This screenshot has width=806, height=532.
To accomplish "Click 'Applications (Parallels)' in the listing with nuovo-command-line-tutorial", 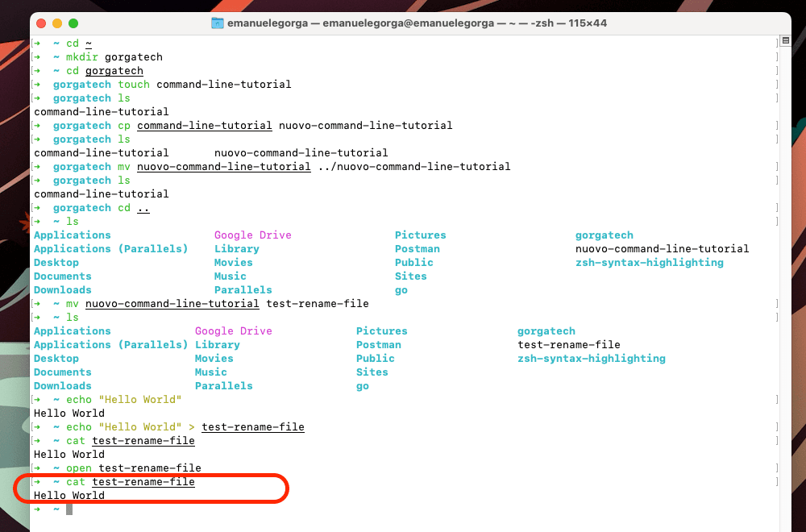I will [x=111, y=249].
